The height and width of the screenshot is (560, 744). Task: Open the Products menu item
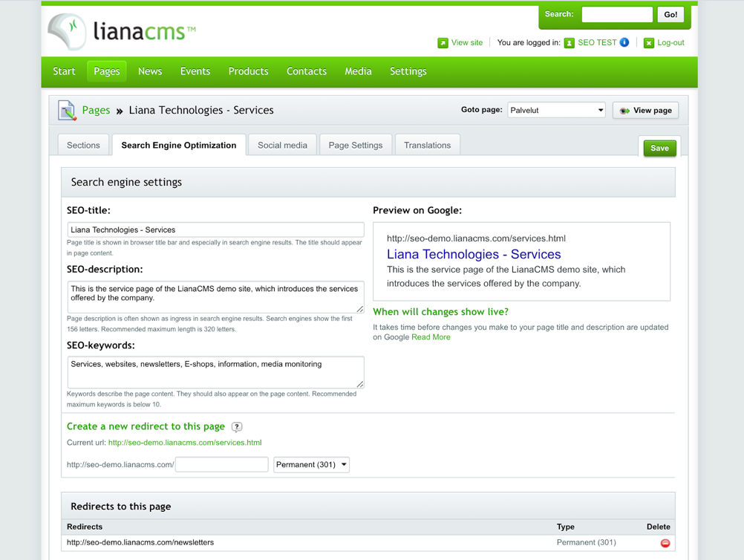248,71
